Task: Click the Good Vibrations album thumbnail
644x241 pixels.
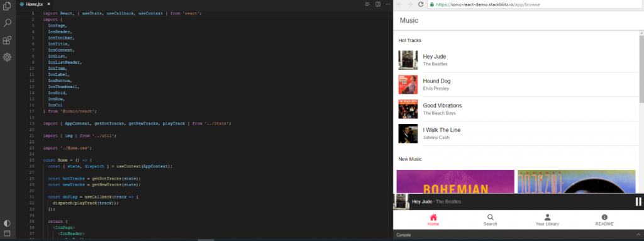Action: pyautogui.click(x=408, y=109)
